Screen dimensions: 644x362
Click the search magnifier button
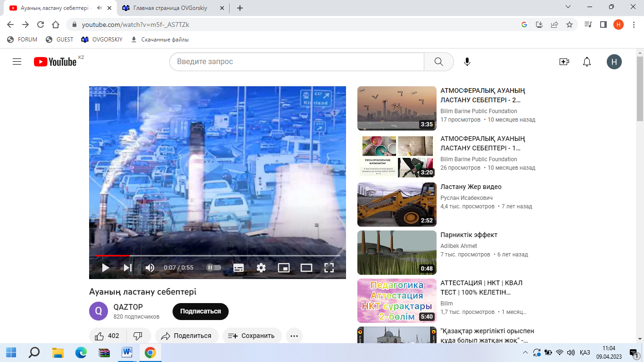pyautogui.click(x=439, y=62)
